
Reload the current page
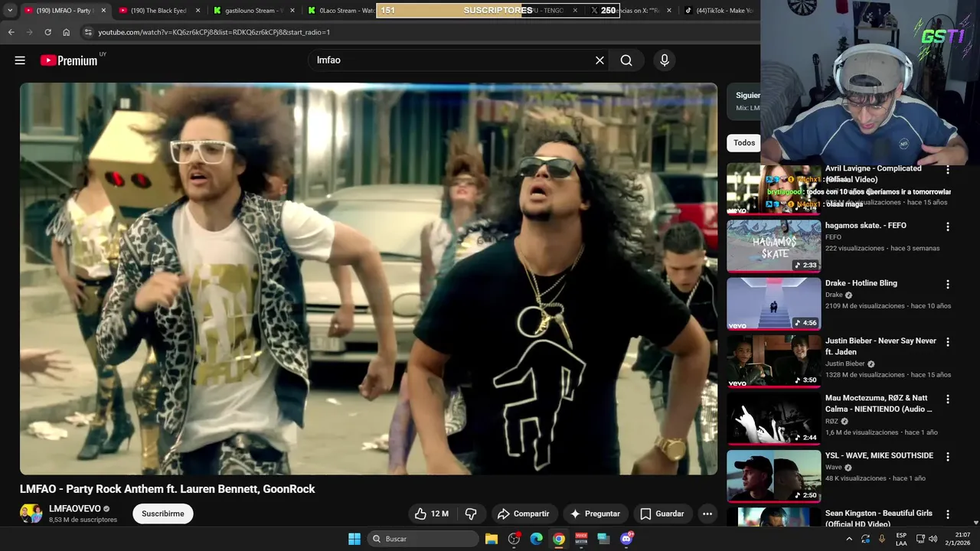[47, 32]
